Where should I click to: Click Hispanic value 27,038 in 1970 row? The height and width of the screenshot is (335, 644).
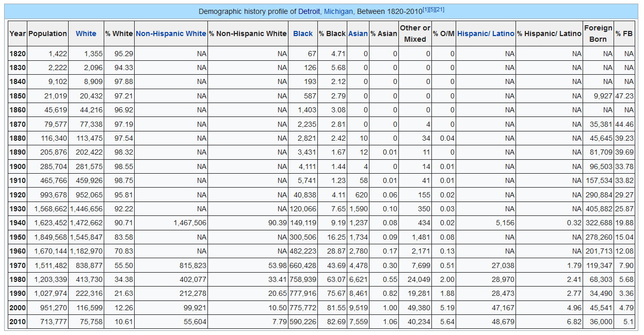point(503,265)
